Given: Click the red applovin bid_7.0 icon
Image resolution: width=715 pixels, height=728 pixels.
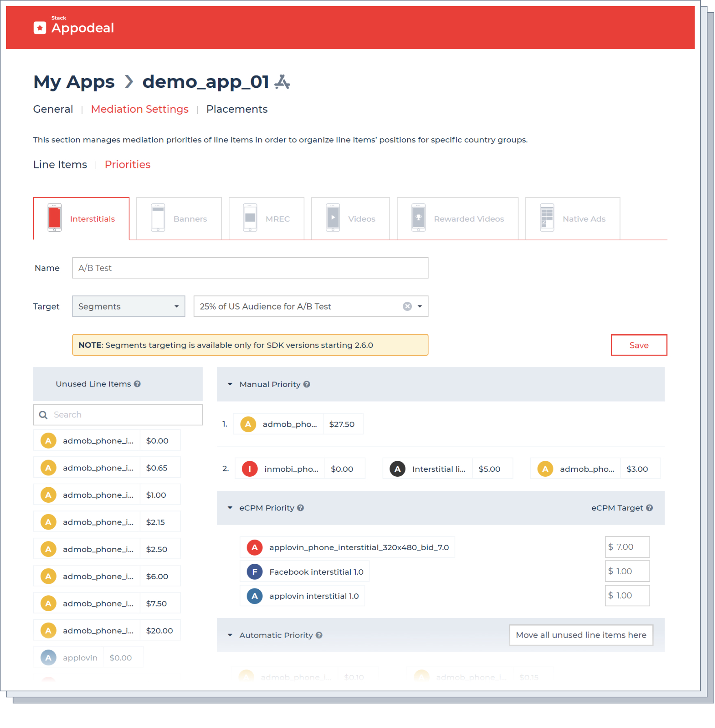Looking at the screenshot, I should pos(255,547).
